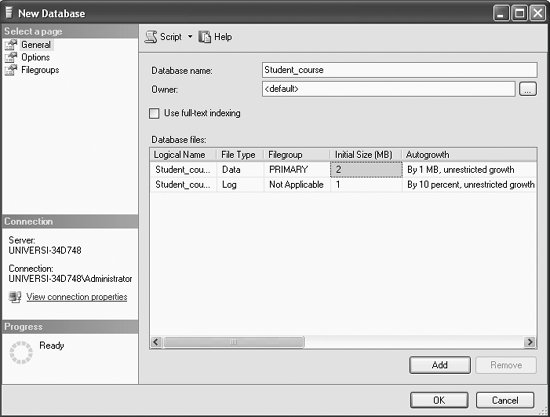Click the Ready progress spinner icon

(21, 352)
